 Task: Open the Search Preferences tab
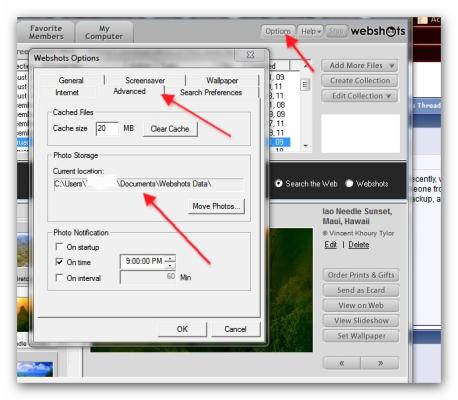point(211,92)
